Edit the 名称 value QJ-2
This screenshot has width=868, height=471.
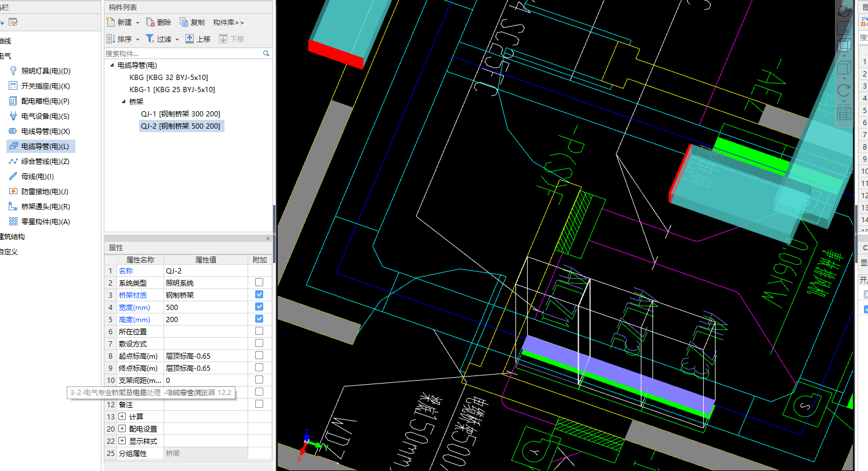tap(206, 271)
